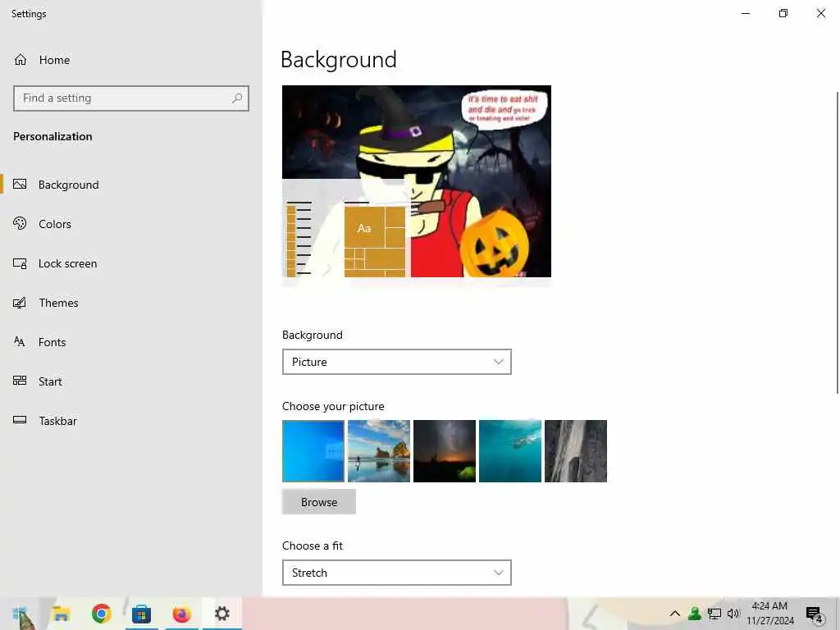
Task: Restore down the Settings window
Action: 783,13
